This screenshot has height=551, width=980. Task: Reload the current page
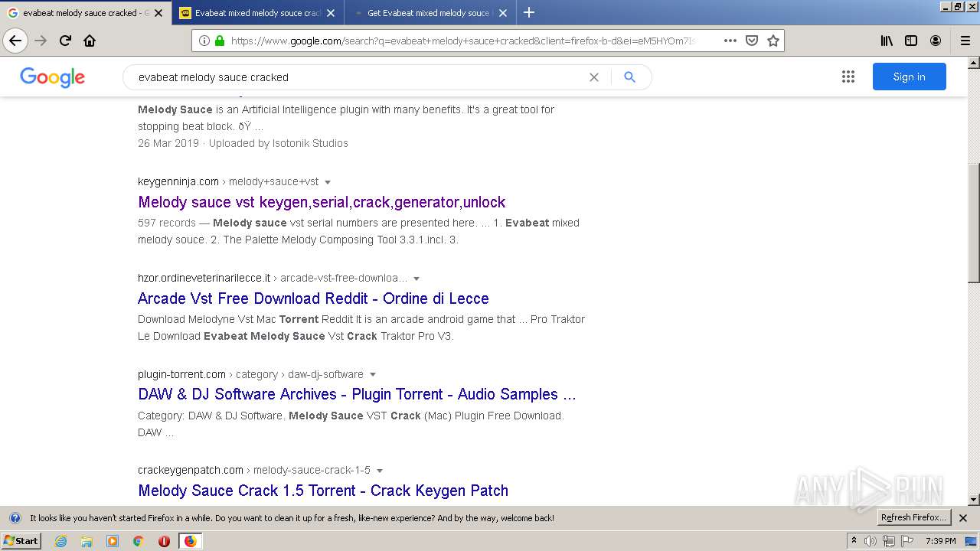[66, 41]
